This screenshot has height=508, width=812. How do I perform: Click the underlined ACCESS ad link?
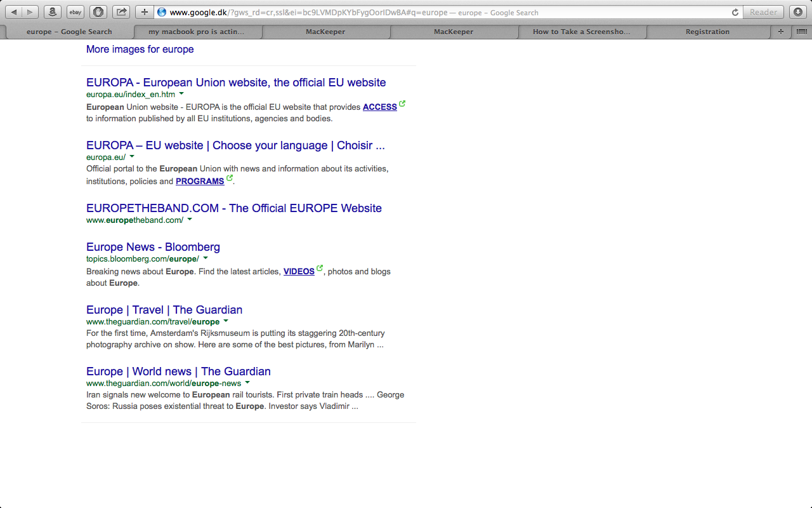(380, 107)
